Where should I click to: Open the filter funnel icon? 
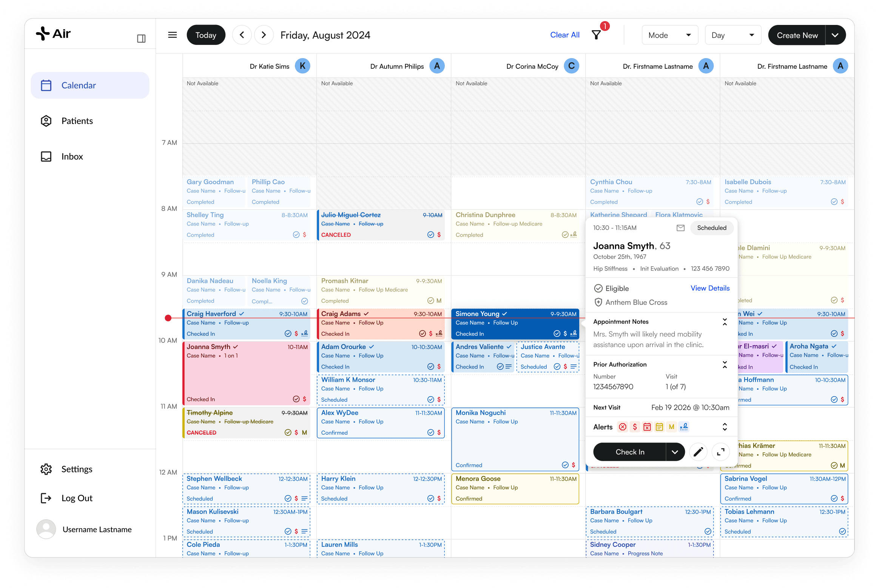tap(597, 35)
